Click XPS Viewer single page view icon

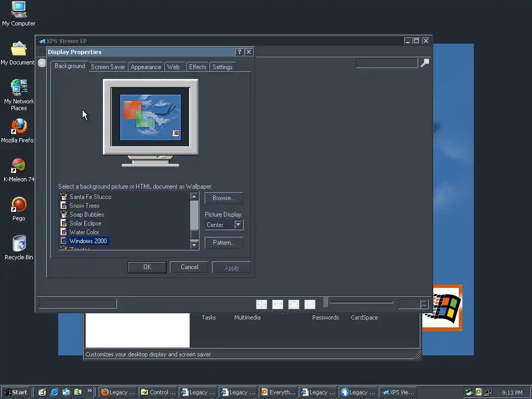pyautogui.click(x=294, y=304)
